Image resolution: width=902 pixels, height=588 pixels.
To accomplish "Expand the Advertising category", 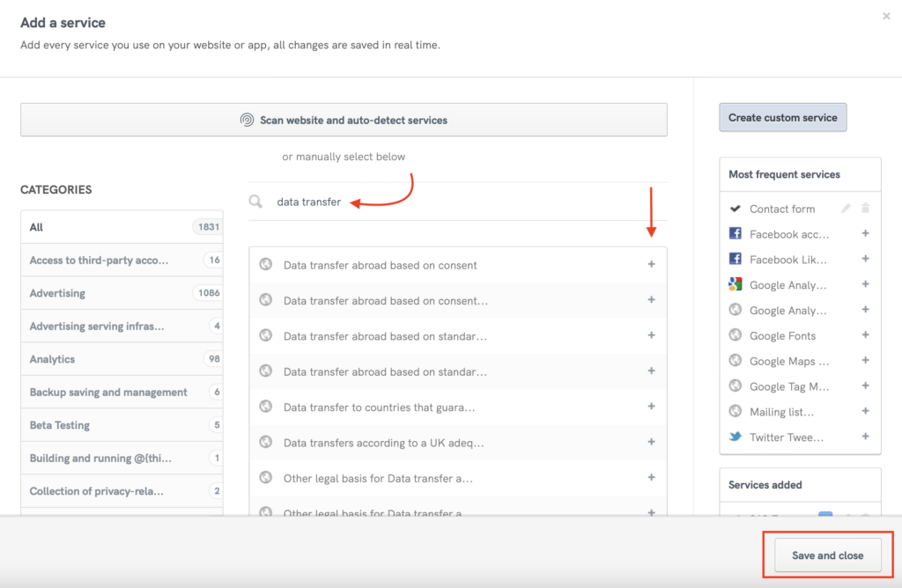I will pyautogui.click(x=122, y=293).
